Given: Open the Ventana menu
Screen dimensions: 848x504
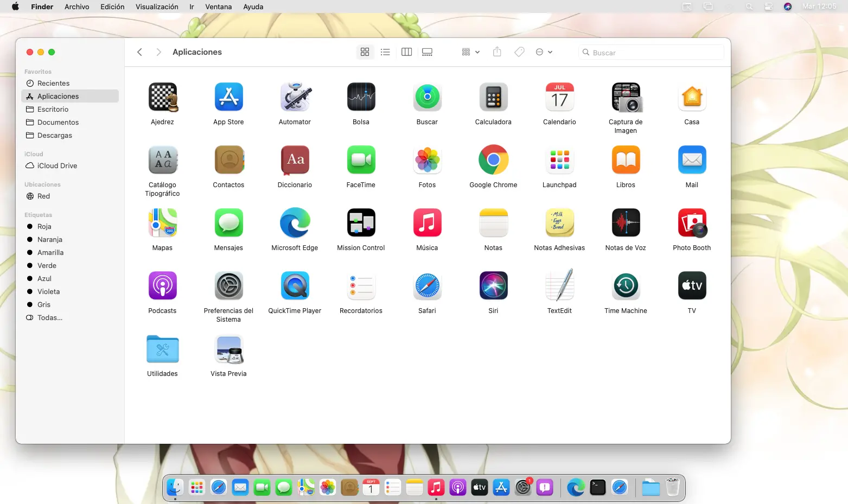Looking at the screenshot, I should 219,7.
